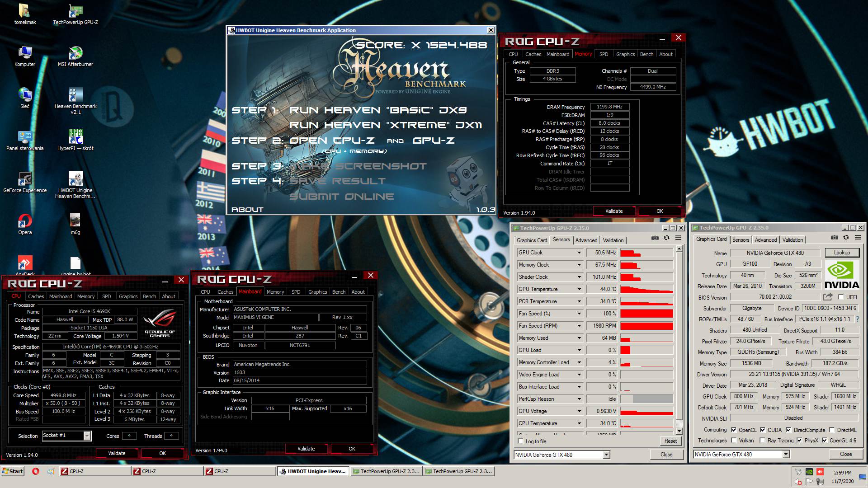The height and width of the screenshot is (488, 868).
Task: Click ABOUT in Heaven Benchmark window
Action: (247, 210)
